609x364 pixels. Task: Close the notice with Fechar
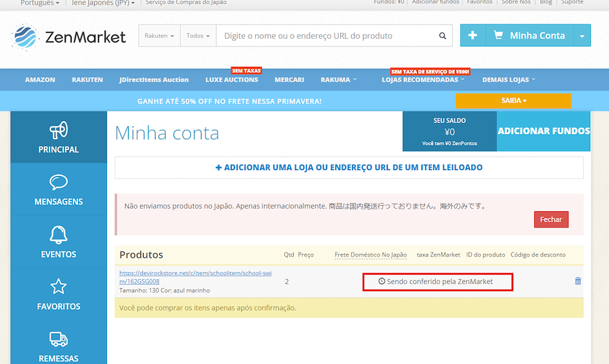551,220
